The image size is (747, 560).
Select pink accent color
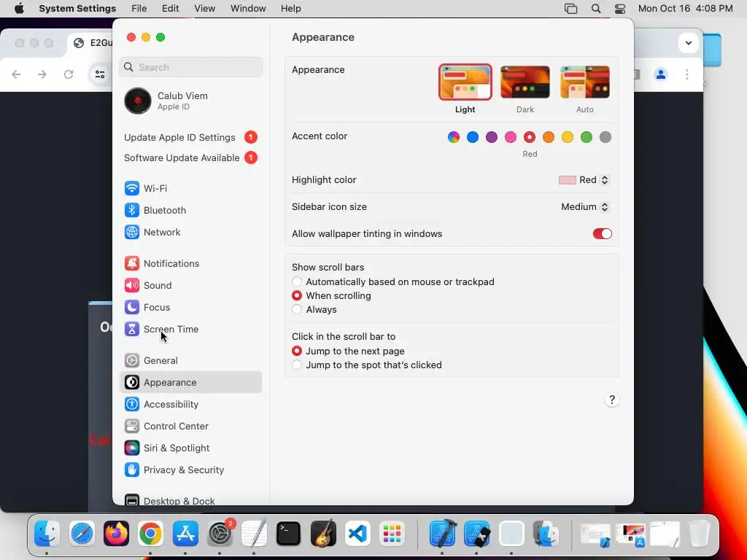pyautogui.click(x=511, y=137)
